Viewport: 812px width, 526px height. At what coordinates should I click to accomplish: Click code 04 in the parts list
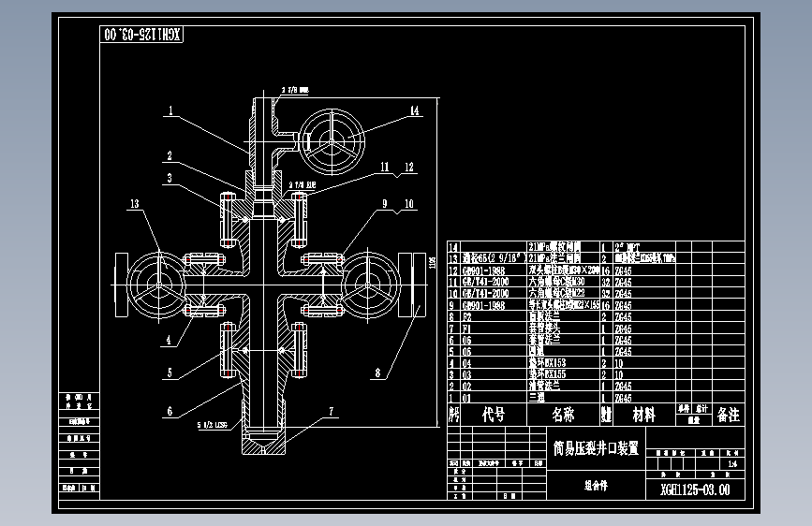point(467,363)
